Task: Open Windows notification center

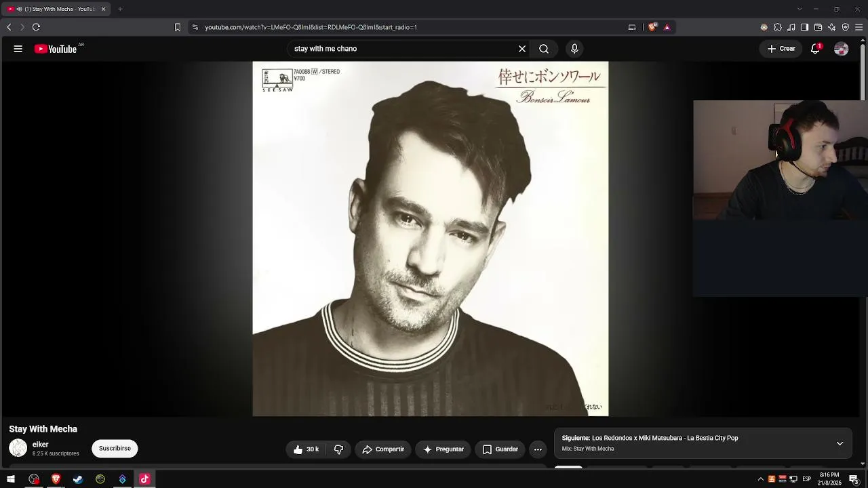Action: [854, 479]
